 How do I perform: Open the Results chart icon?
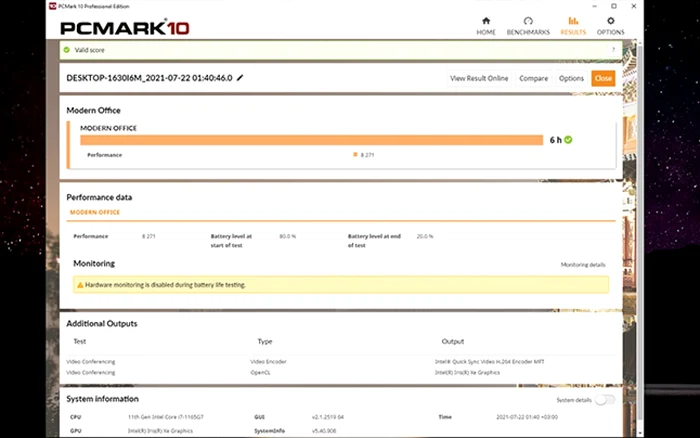[573, 21]
